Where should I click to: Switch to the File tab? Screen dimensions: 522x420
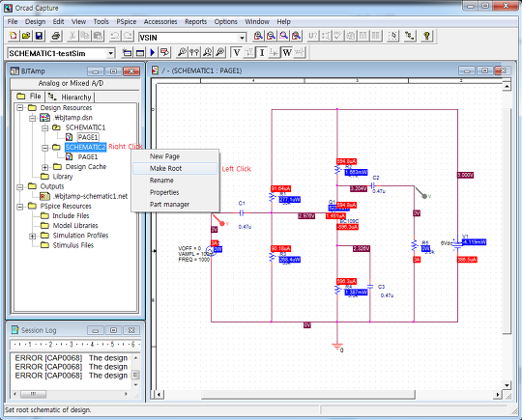coord(29,97)
